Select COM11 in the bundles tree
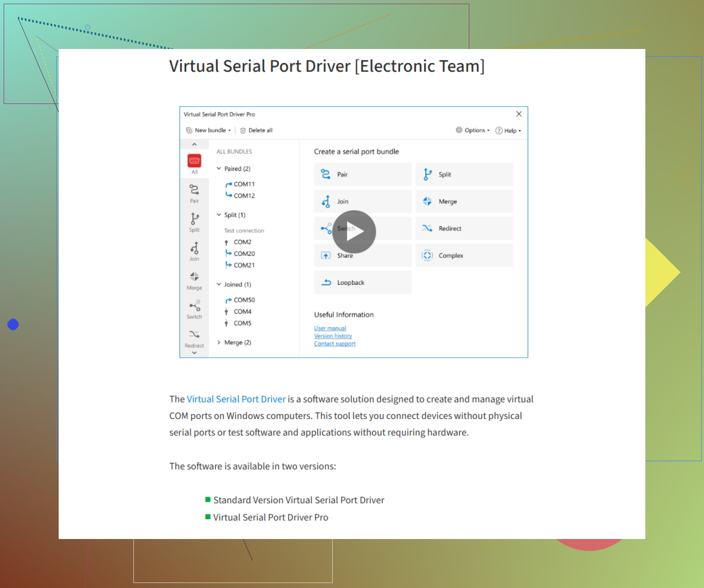 point(244,184)
